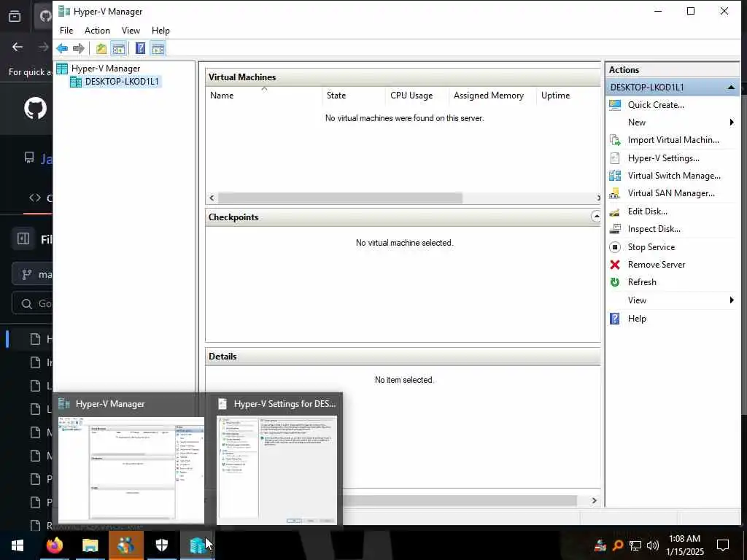The height and width of the screenshot is (560, 747).
Task: Collapse the DESKTOP-LKOD1L1 actions section arrow
Action: click(x=731, y=87)
